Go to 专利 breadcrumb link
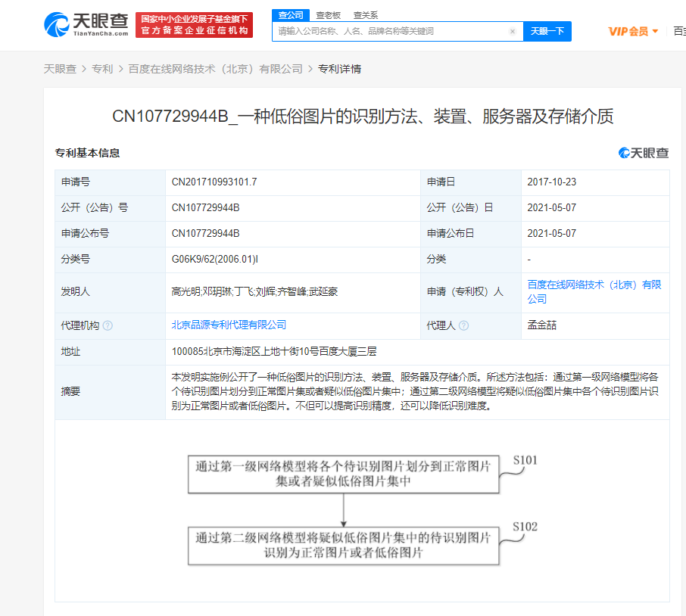 pos(102,69)
